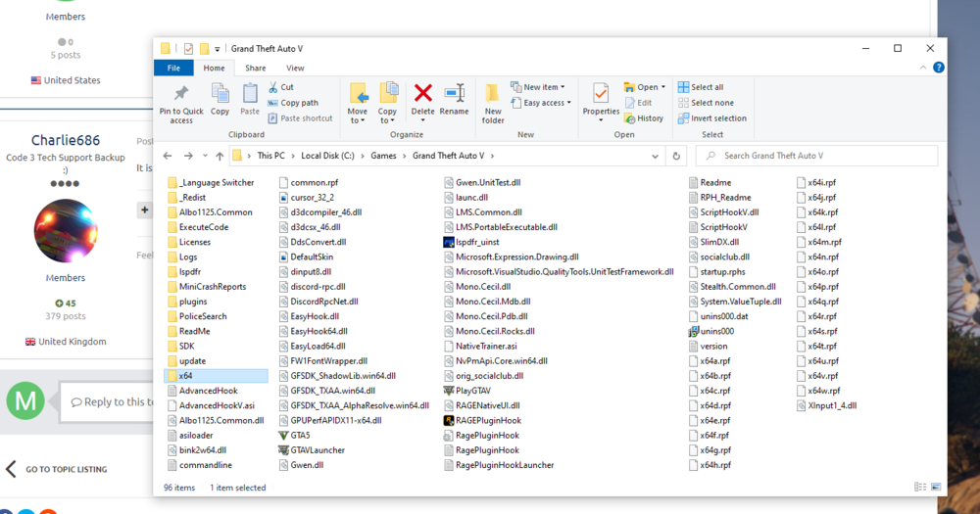This screenshot has height=514, width=980.
Task: Click Select all in Select group
Action: [x=701, y=87]
